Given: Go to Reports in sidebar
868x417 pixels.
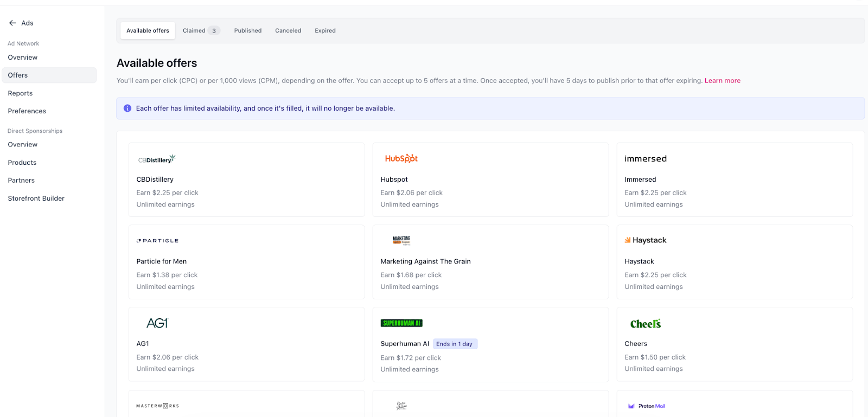Looking at the screenshot, I should (x=20, y=93).
